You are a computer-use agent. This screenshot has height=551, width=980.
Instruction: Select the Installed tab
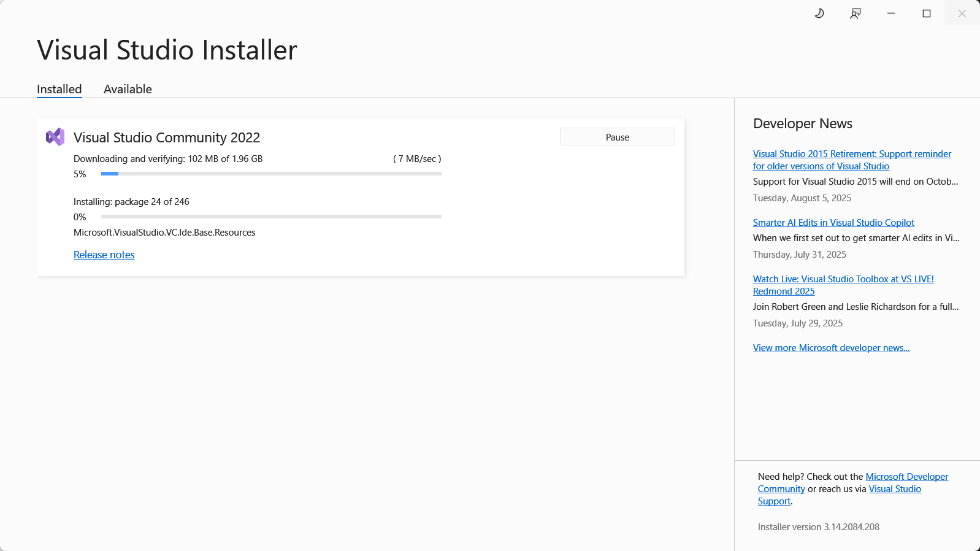tap(59, 89)
